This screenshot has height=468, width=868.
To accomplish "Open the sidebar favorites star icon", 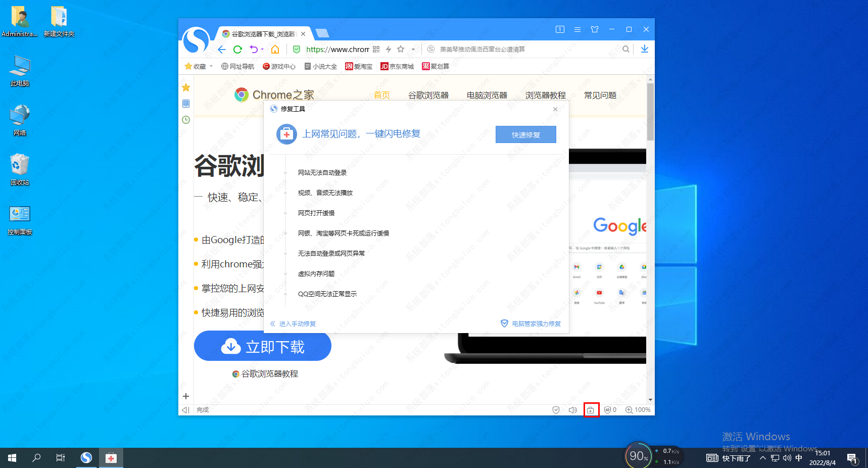I will coord(186,87).
